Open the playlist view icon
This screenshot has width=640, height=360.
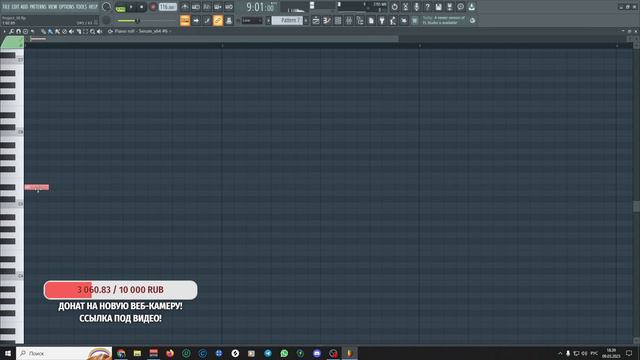coord(316,20)
